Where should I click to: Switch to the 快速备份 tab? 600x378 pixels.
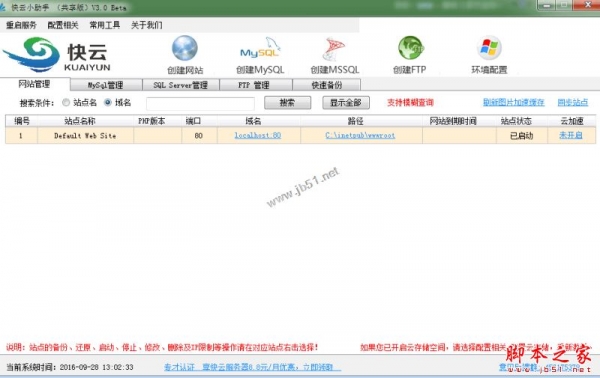tap(326, 85)
